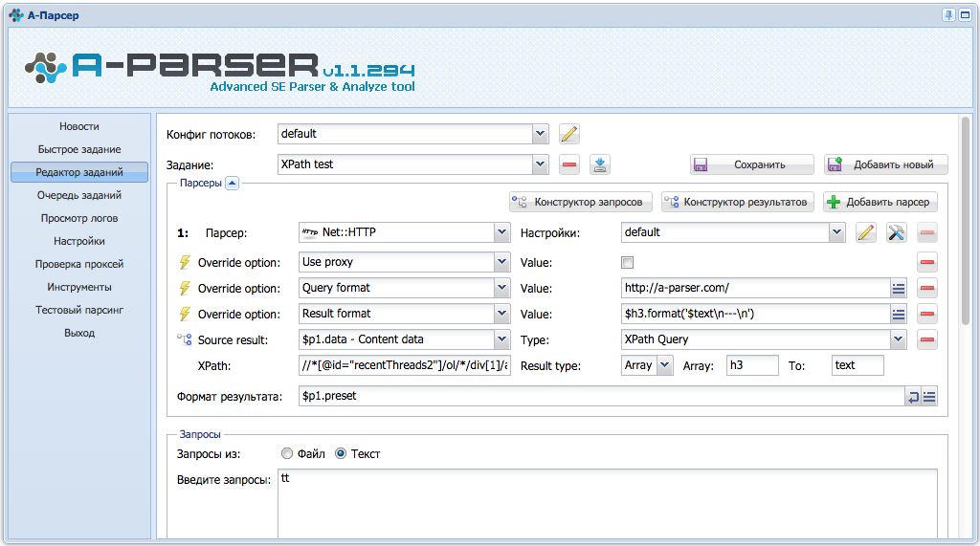Remove the Query format override row

[926, 288]
